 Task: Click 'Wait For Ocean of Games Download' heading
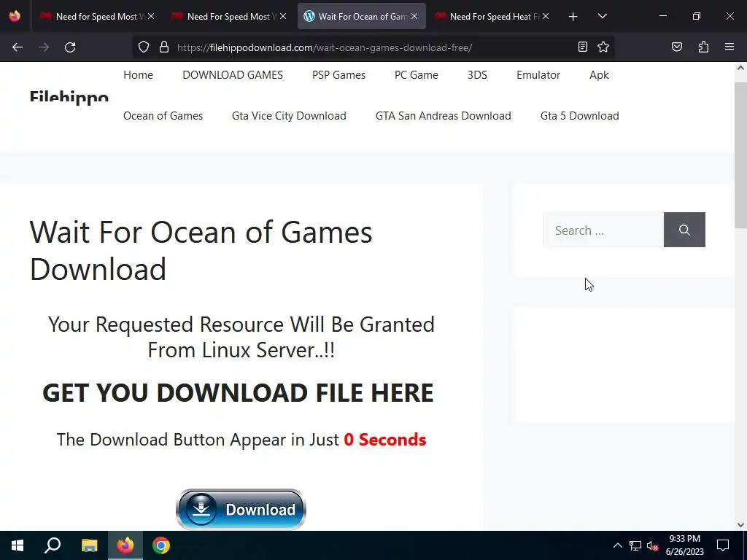click(x=201, y=251)
